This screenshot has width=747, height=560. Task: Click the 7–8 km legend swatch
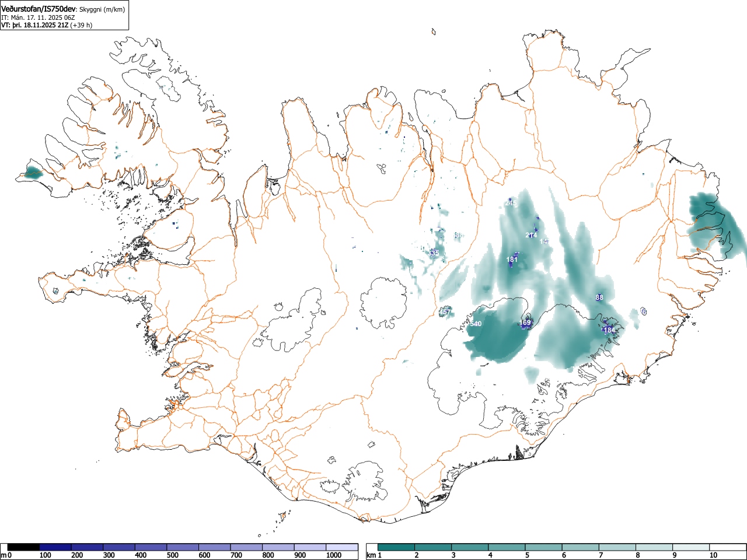(617, 547)
